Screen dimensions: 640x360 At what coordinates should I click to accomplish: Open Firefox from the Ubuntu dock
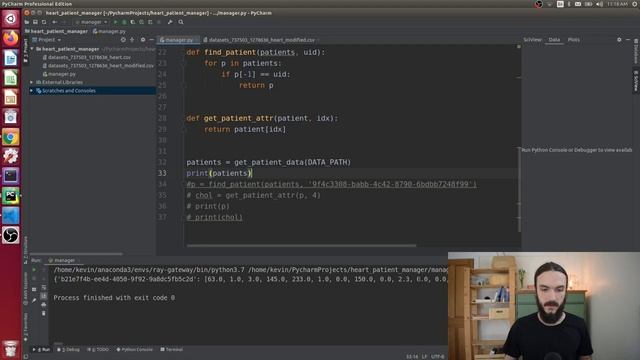[x=11, y=38]
